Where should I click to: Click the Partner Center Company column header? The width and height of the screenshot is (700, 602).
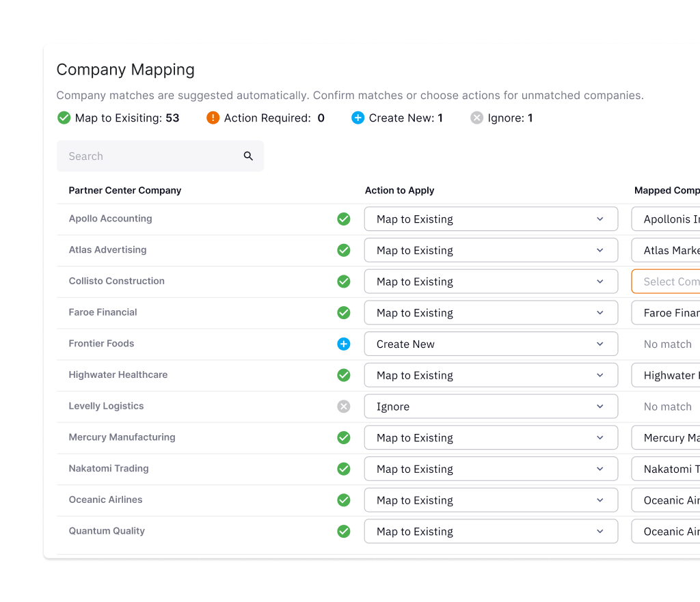tap(124, 190)
